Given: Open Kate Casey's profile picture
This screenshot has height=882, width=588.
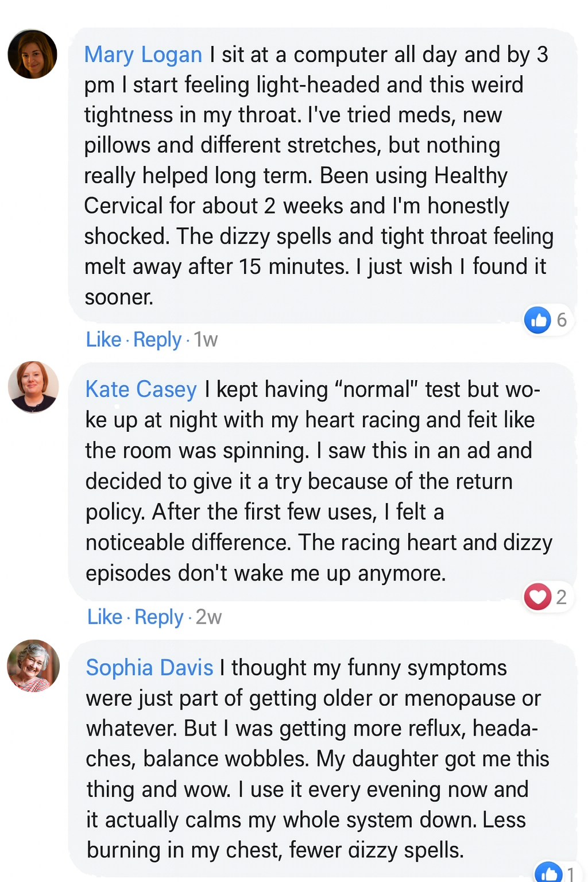Looking at the screenshot, I should [x=33, y=387].
